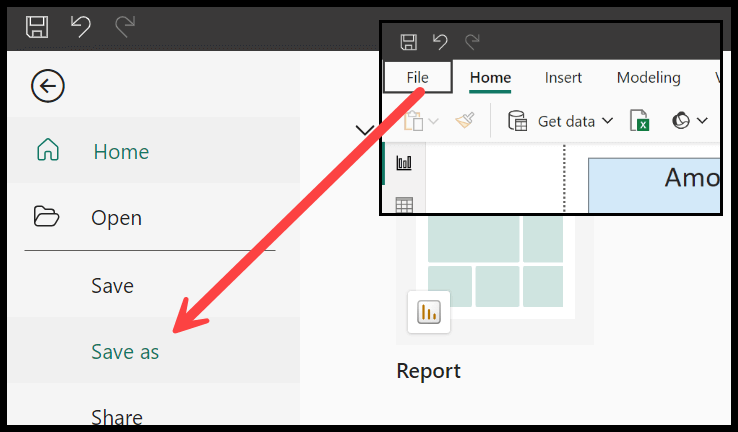Click the Save icon in the main title bar
738x432 pixels.
(37, 27)
